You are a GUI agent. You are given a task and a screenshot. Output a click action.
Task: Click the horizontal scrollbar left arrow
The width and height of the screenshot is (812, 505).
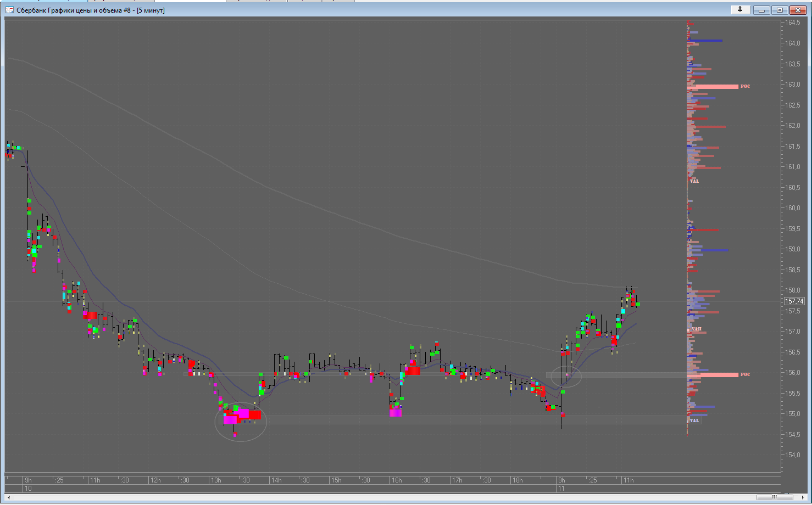click(x=8, y=497)
